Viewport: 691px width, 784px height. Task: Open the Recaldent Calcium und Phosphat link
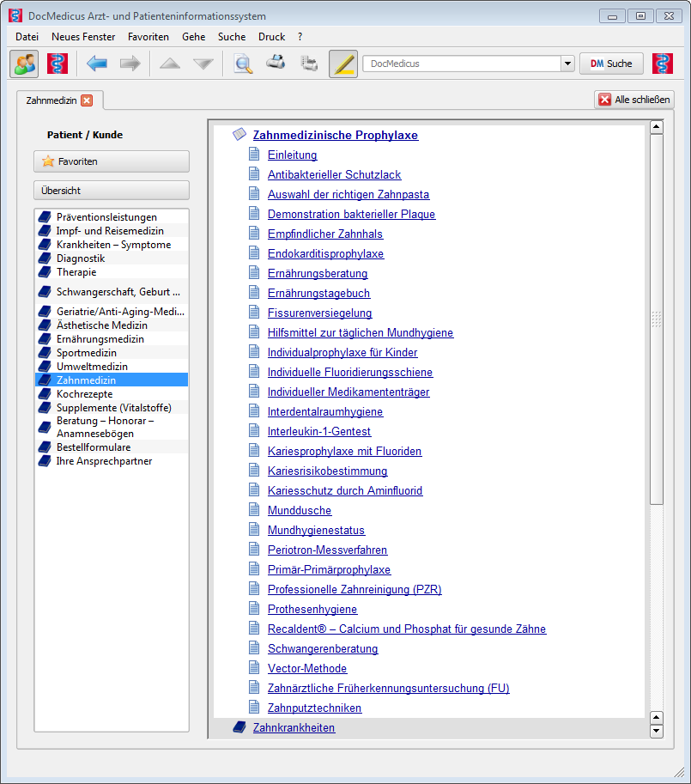(407, 629)
